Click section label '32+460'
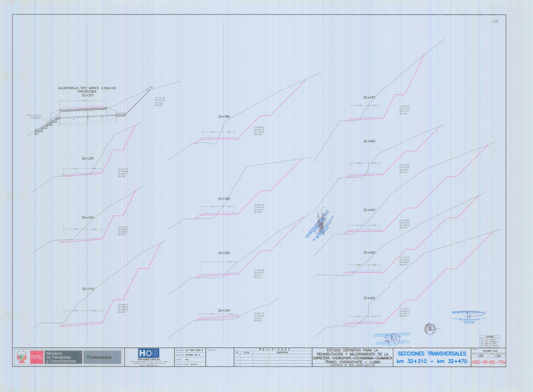This screenshot has width=533, height=392. click(x=369, y=141)
